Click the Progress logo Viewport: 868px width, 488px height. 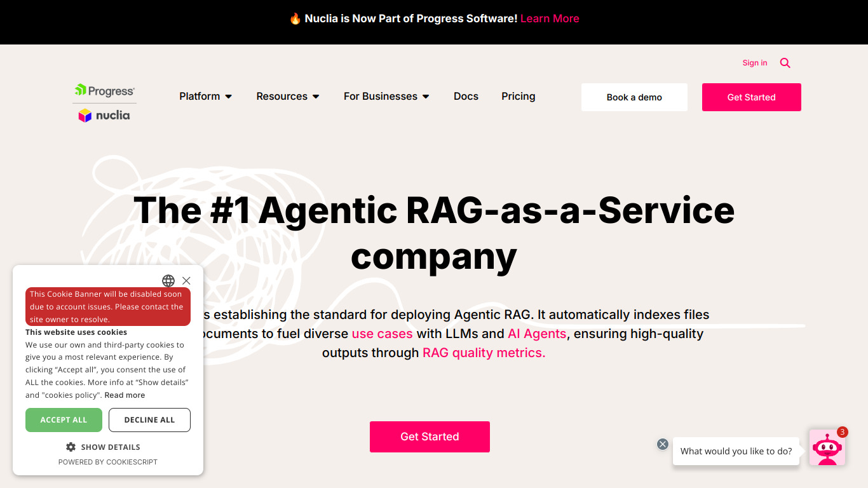click(104, 91)
